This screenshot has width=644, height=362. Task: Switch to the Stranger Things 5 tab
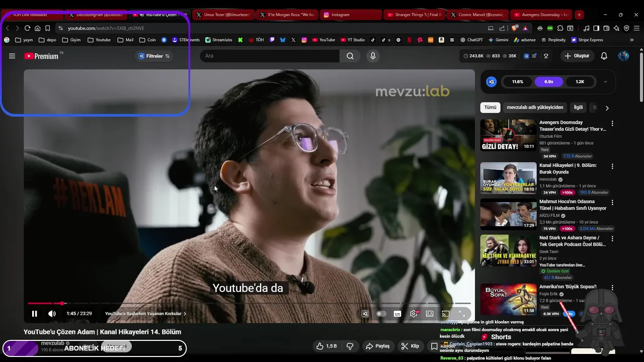[414, 15]
